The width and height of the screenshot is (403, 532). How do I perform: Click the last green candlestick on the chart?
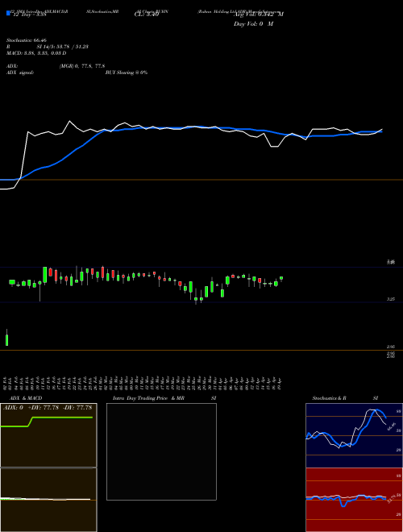click(x=281, y=279)
